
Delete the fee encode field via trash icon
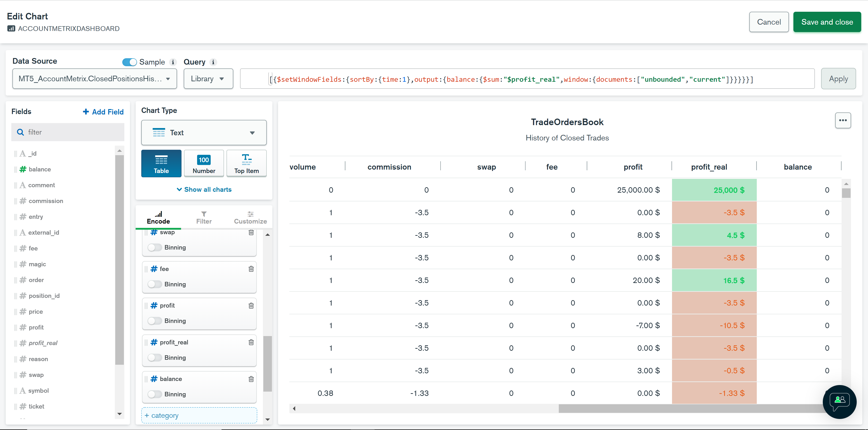(x=251, y=269)
